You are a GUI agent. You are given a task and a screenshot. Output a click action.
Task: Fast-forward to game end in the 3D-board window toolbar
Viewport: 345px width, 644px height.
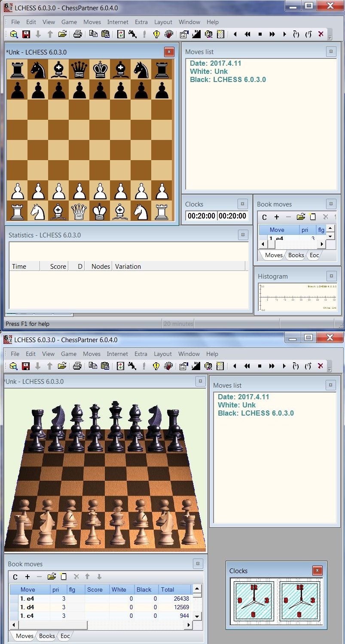(272, 366)
